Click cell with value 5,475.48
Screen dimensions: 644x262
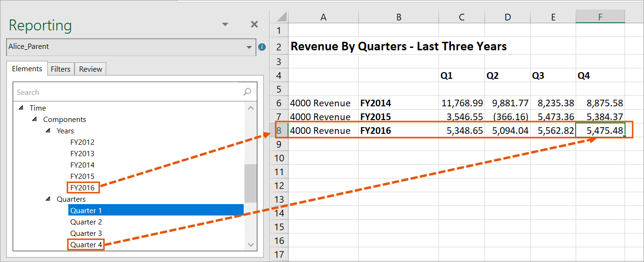pos(600,131)
